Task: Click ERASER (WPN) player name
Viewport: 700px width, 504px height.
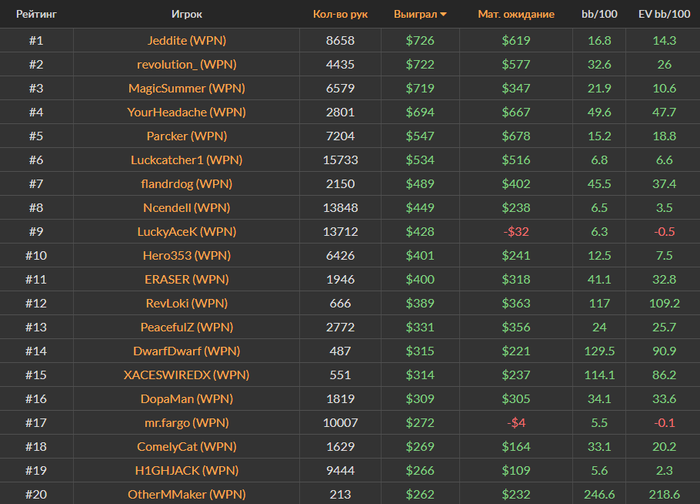Action: [187, 279]
